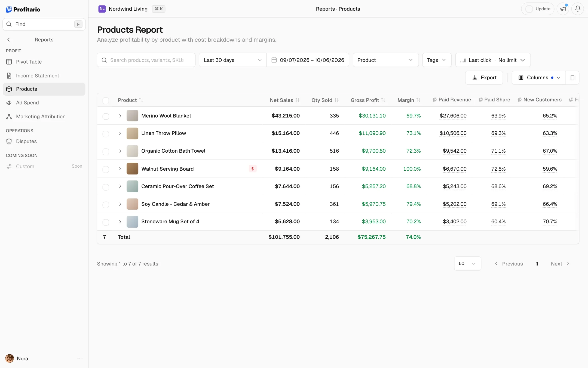Sort by Product column arrows
This screenshot has height=368, width=588.
(x=141, y=100)
